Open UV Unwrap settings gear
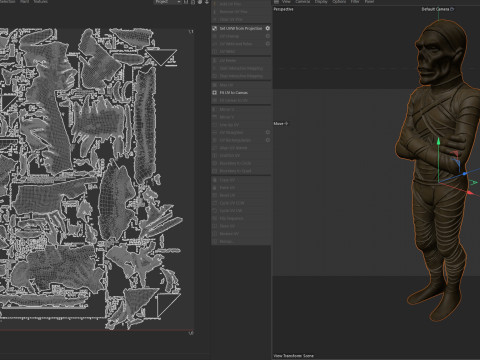The height and width of the screenshot is (360, 480). 268,36
